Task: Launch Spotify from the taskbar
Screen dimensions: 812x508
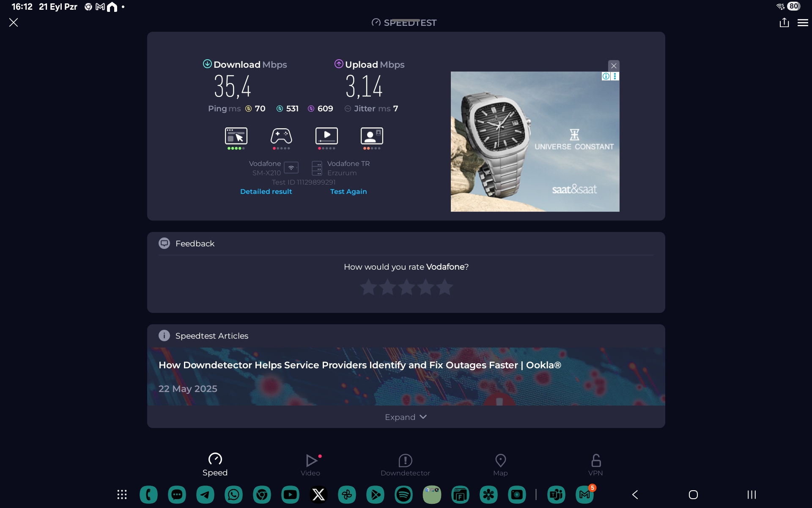Action: tap(403, 494)
